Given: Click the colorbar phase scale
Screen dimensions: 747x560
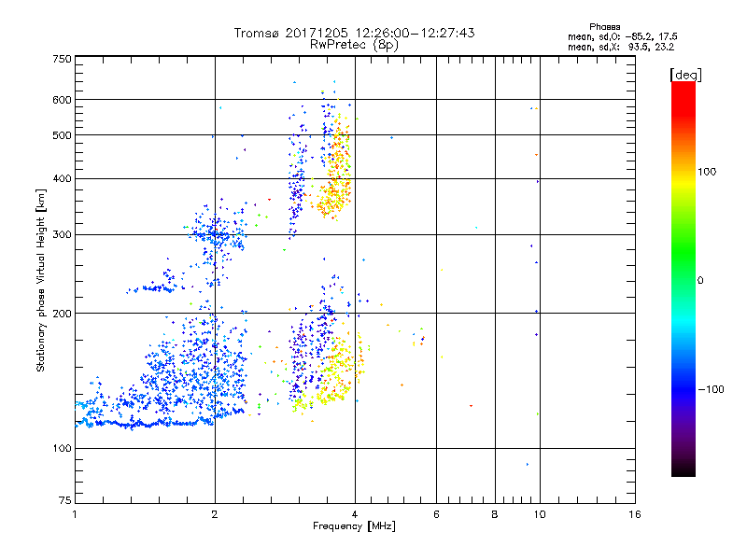Looking at the screenshot, I should 684,279.
